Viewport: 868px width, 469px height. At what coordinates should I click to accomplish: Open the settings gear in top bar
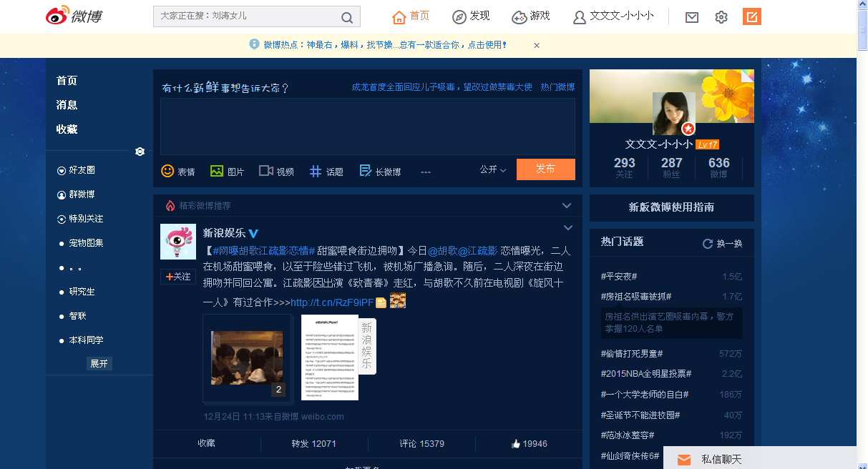pyautogui.click(x=721, y=17)
